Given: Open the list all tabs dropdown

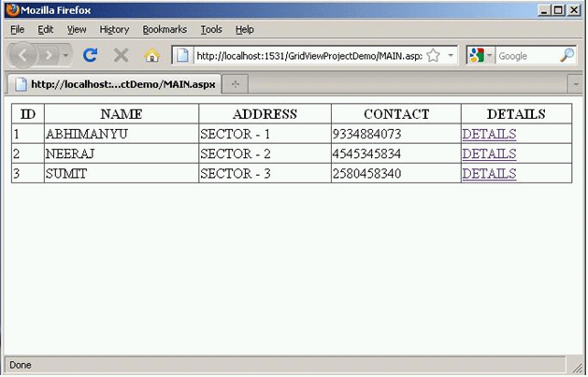Looking at the screenshot, I should pos(576,84).
